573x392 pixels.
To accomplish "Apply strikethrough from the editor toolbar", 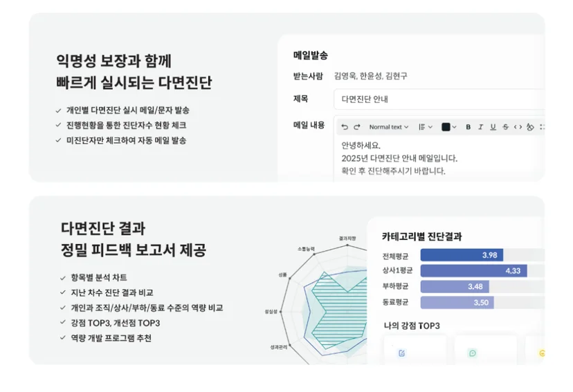I will point(505,127).
